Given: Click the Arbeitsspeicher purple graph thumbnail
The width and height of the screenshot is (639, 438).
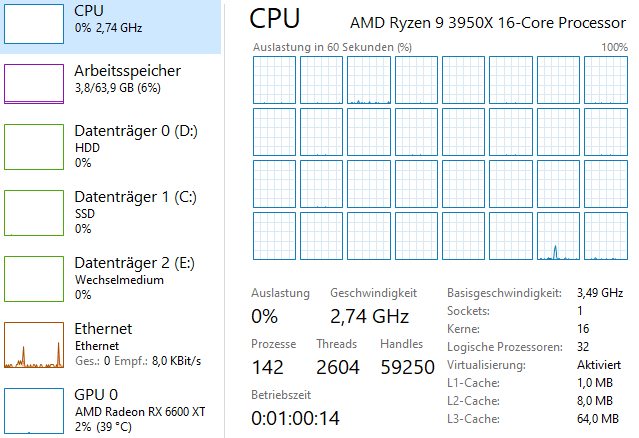Looking at the screenshot, I should coord(34,83).
